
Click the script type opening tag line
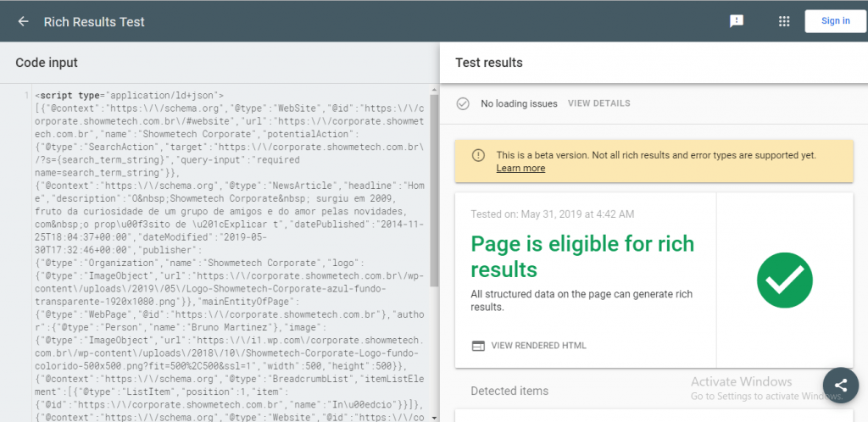(129, 95)
